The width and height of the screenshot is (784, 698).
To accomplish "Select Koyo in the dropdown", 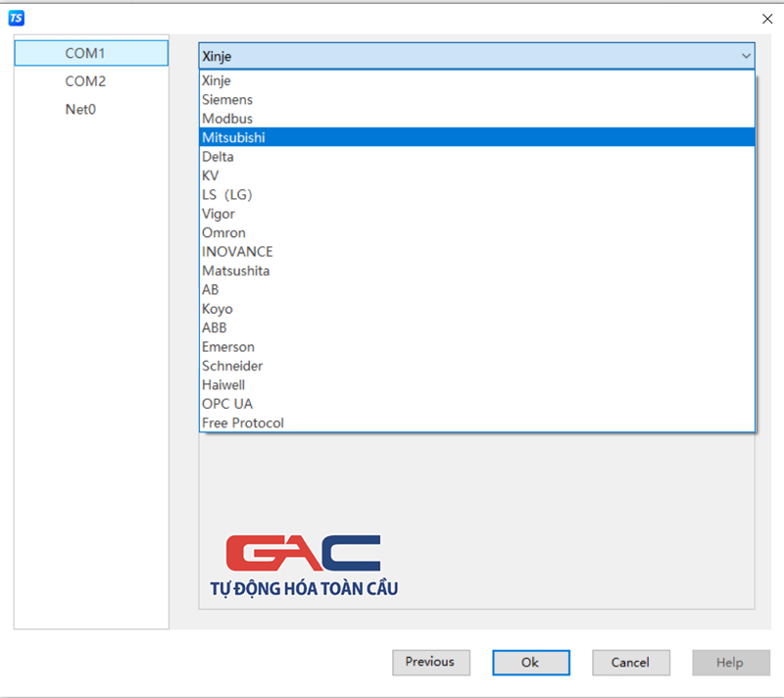I will pyautogui.click(x=476, y=309).
